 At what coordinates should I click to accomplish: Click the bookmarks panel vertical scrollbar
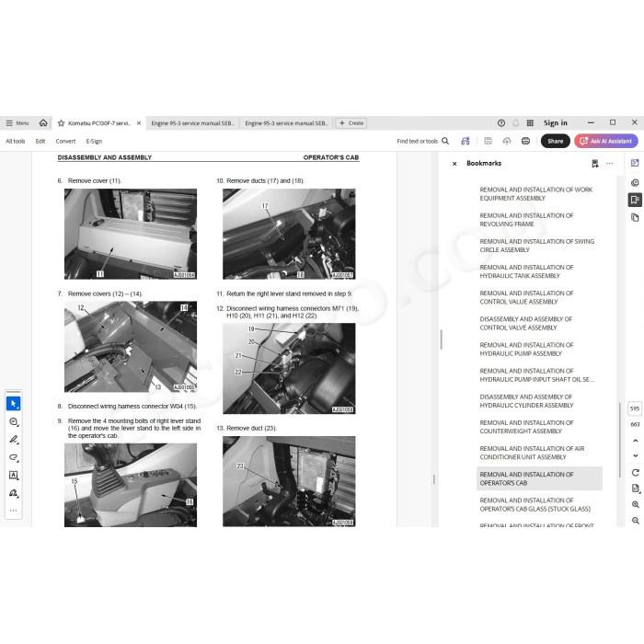click(x=619, y=440)
